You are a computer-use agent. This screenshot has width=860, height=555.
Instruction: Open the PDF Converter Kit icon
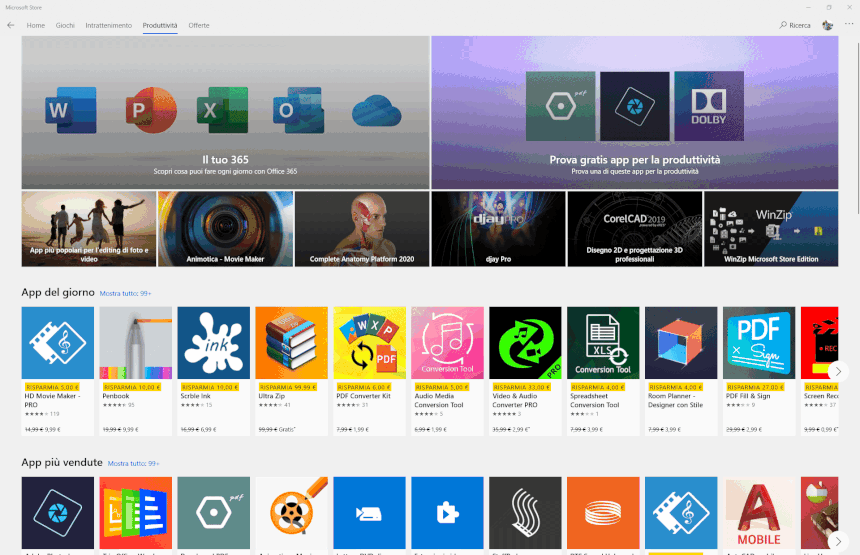pyautogui.click(x=370, y=343)
